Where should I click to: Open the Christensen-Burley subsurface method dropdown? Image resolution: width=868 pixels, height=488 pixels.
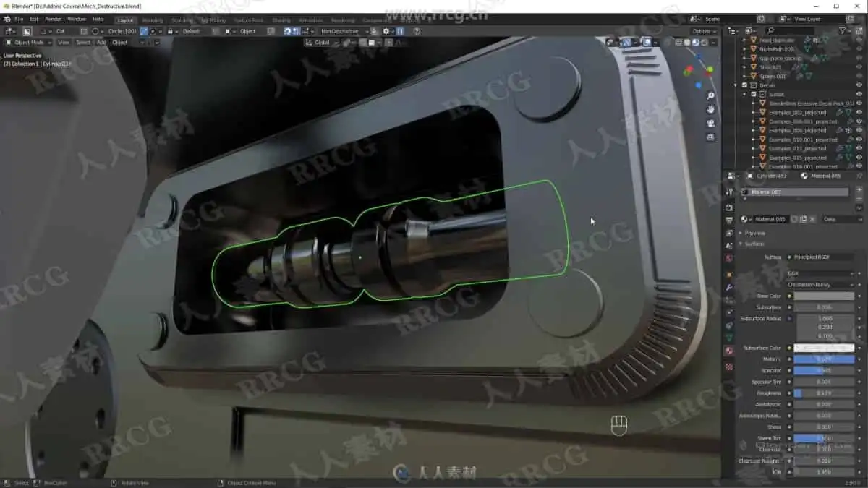coord(820,285)
